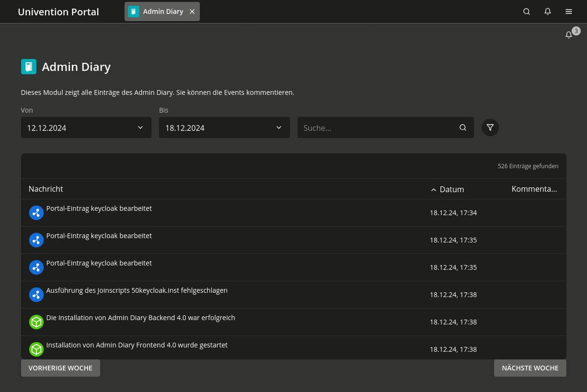Click the search magnifier in Suche field
This screenshot has height=392, width=587.
pos(463,127)
